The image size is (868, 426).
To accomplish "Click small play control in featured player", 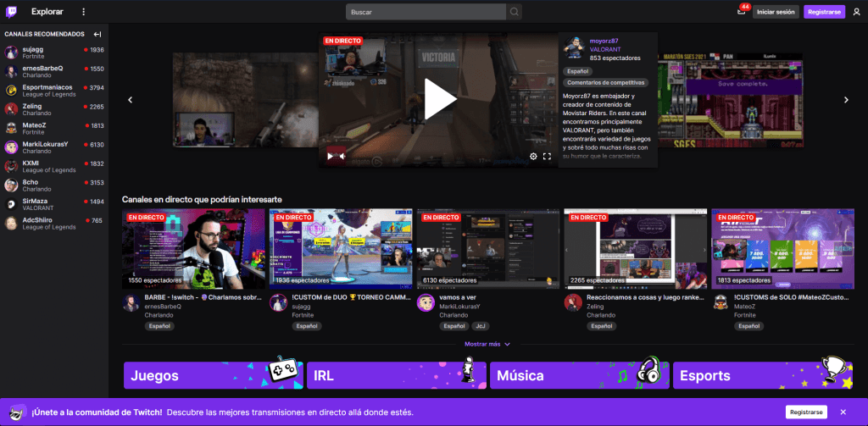I will point(330,156).
